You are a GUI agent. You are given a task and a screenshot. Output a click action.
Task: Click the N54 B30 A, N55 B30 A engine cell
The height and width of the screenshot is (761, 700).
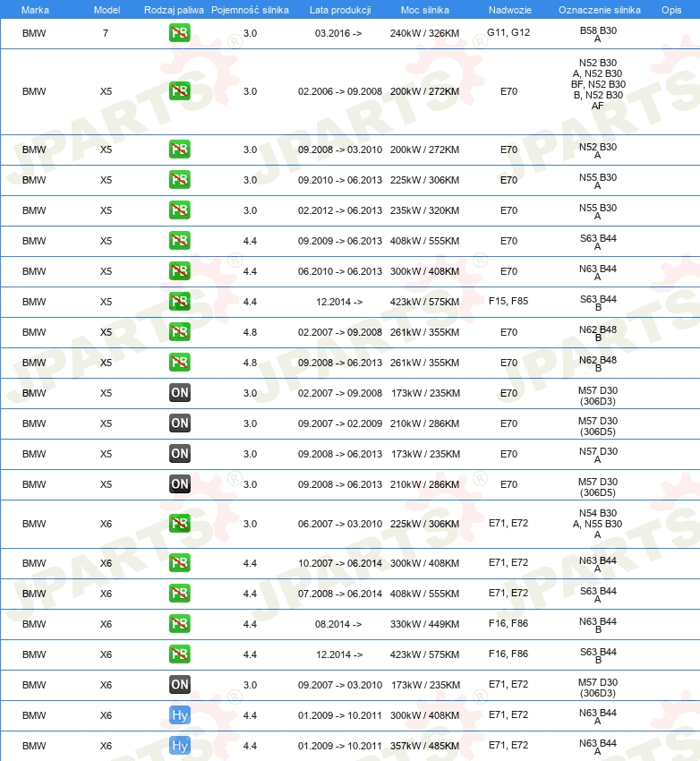coord(598,524)
